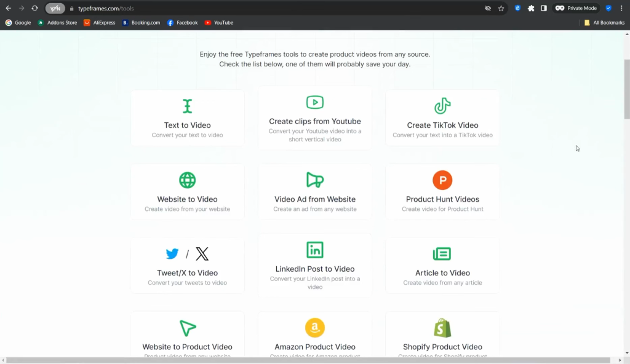The width and height of the screenshot is (630, 364).
Task: Open the Private Mode profile button
Action: pyautogui.click(x=576, y=8)
